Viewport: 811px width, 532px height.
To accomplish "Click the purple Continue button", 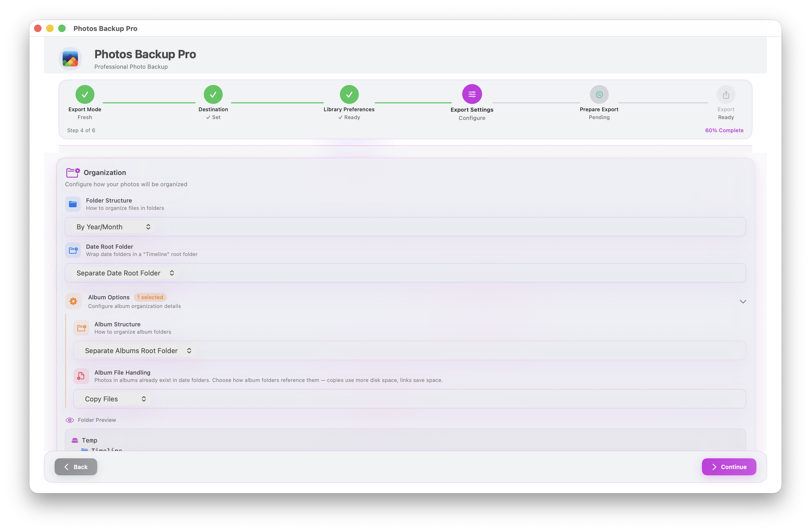I will coord(729,467).
